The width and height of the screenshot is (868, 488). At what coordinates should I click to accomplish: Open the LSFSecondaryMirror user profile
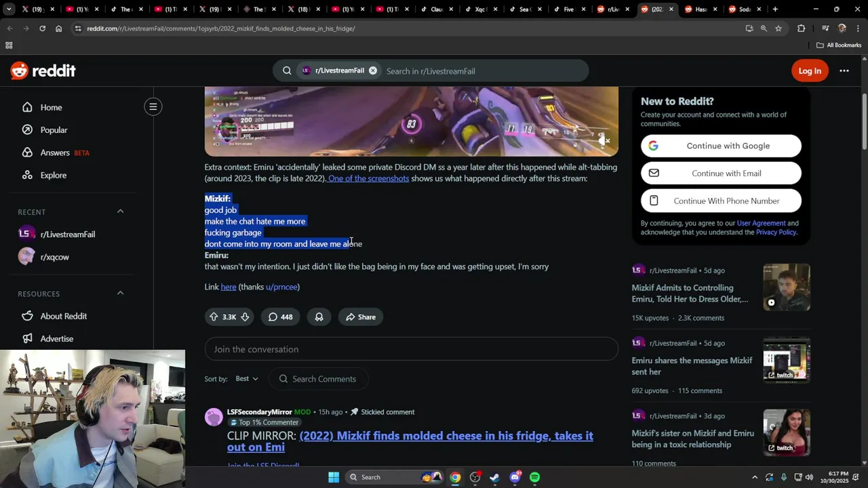259,412
